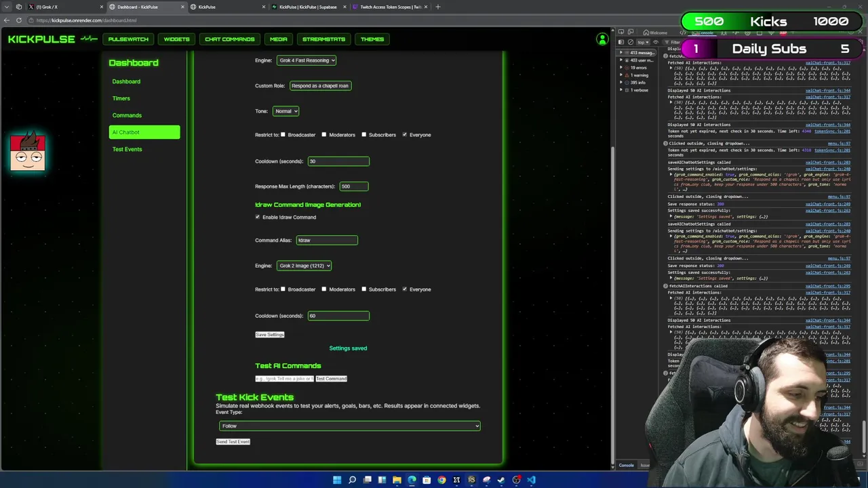The height and width of the screenshot is (488, 868).
Task: Open a new browser tab with plus
Action: pos(437,7)
